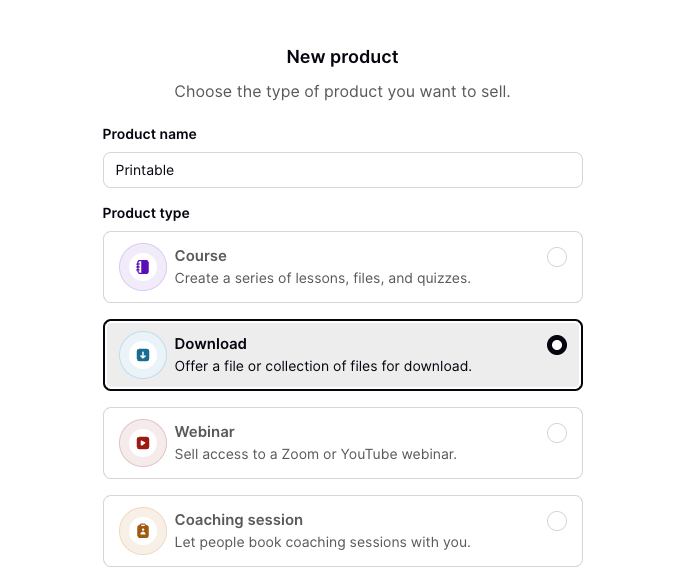Pick the Coaching session radio button
This screenshot has width=688, height=582.
pyautogui.click(x=557, y=521)
